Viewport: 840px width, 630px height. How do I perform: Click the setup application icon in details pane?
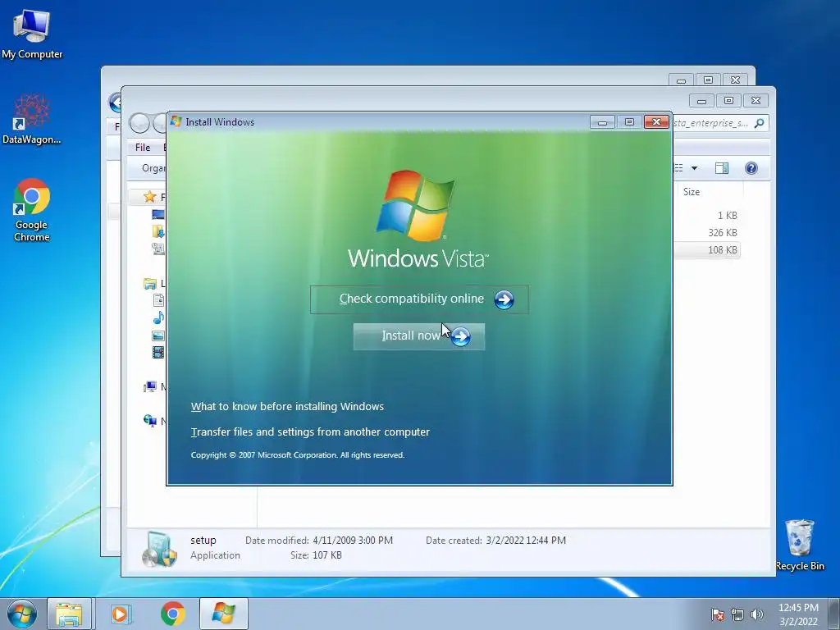coord(160,549)
